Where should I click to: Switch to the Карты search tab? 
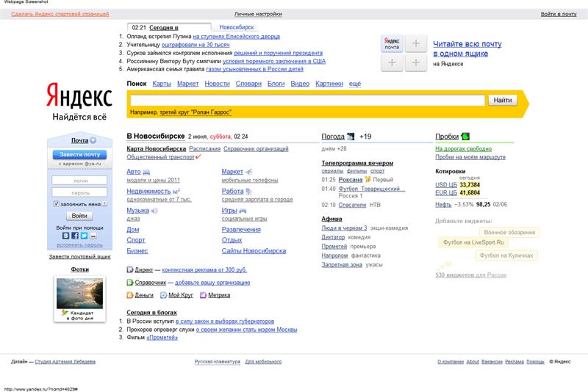pos(162,84)
